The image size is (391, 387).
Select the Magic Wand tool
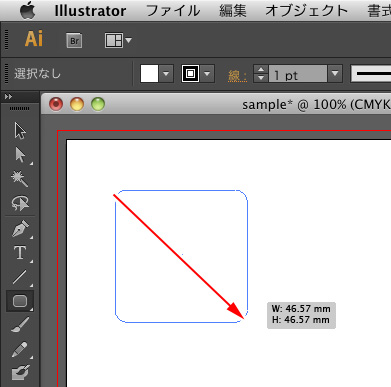[20, 179]
